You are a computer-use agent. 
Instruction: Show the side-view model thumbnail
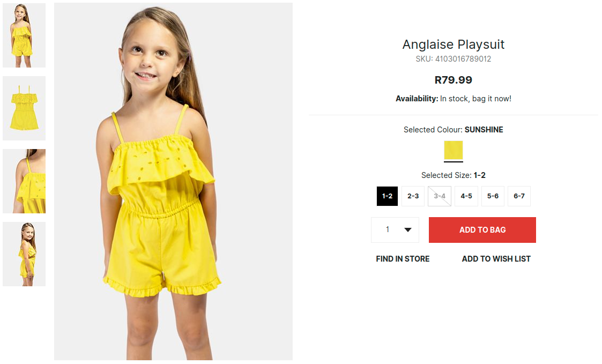click(24, 254)
